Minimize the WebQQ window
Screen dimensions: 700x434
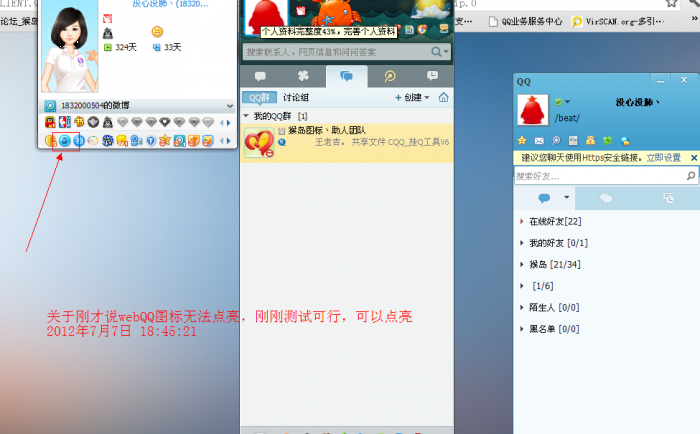(x=661, y=81)
